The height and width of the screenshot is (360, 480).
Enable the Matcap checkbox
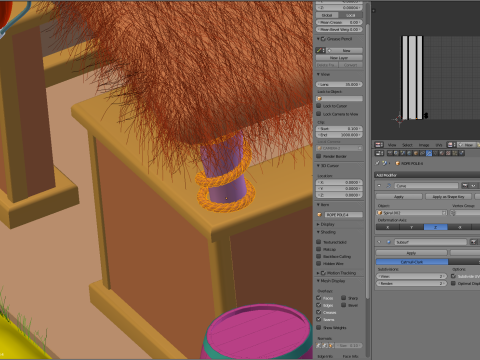click(x=319, y=249)
